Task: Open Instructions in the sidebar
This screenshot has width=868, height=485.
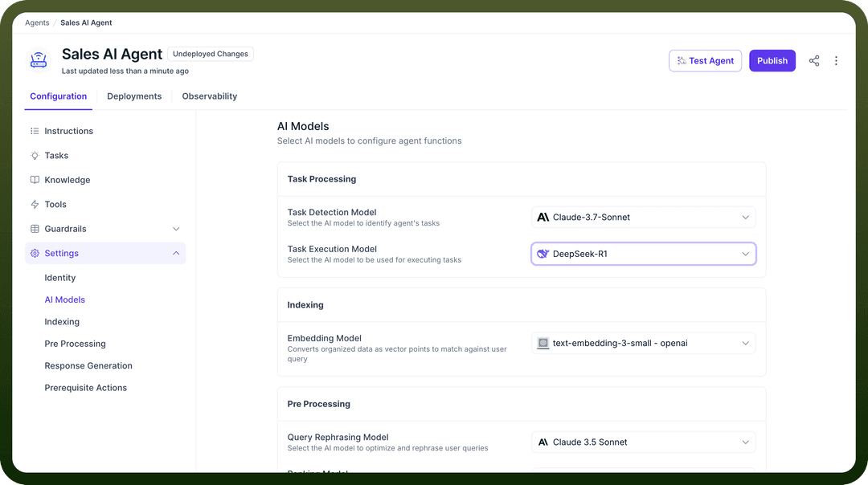Action: pyautogui.click(x=105, y=131)
